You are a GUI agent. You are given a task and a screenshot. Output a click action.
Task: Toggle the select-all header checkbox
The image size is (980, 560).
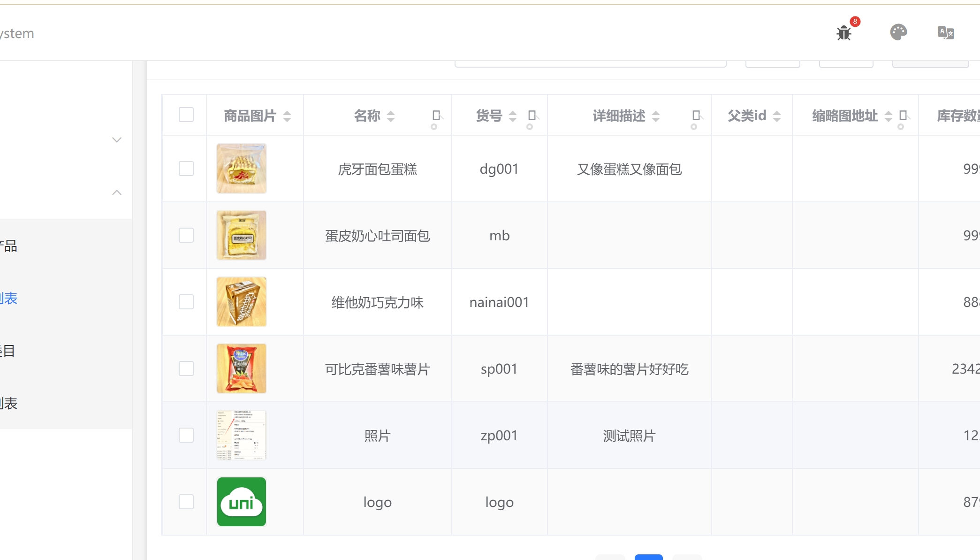pyautogui.click(x=186, y=115)
